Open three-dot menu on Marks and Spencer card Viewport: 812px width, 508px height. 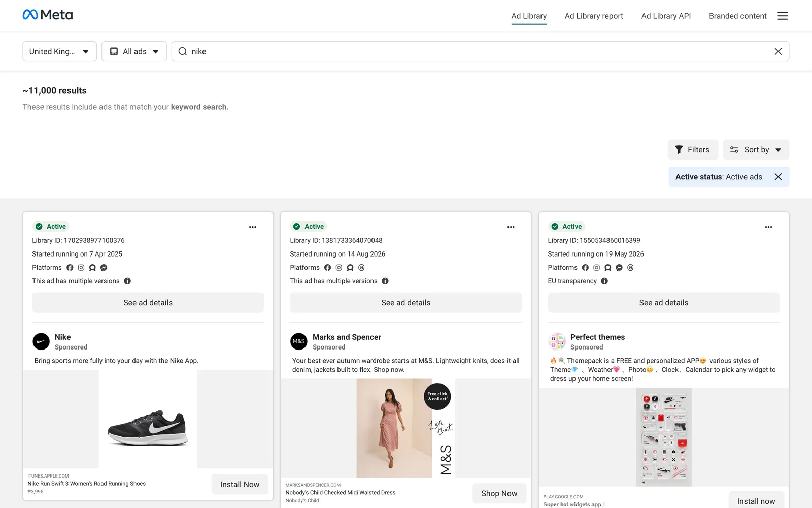click(511, 227)
